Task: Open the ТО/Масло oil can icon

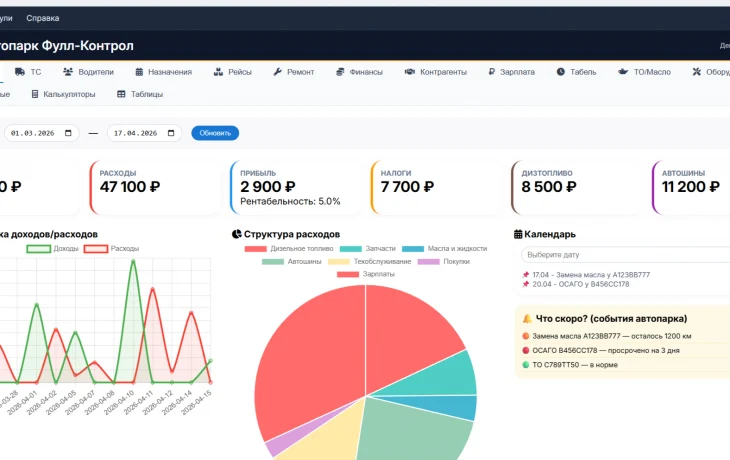Action: [x=623, y=72]
